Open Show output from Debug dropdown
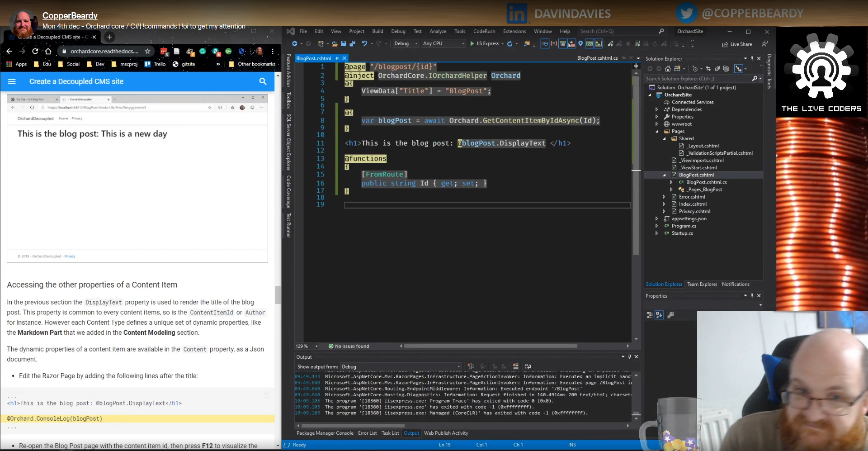Image resolution: width=868 pixels, height=451 pixels. 401,366
